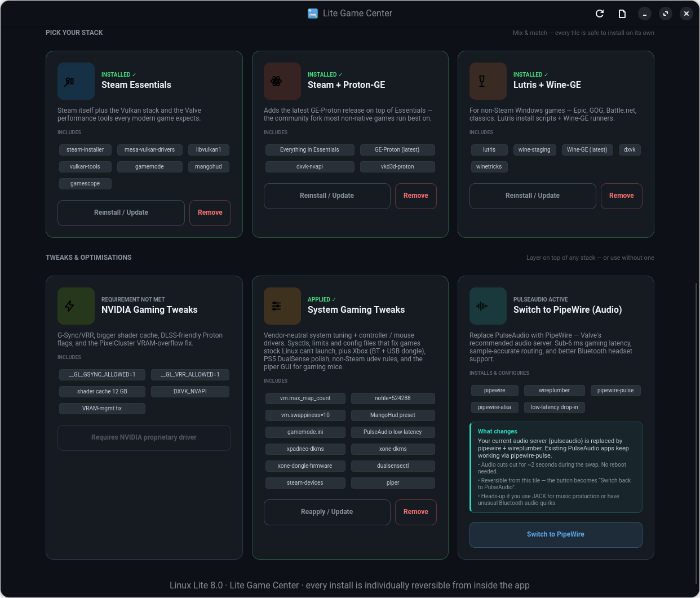Click the DXVK_NVAPI chip
This screenshot has height=598, width=700.
[x=190, y=392]
